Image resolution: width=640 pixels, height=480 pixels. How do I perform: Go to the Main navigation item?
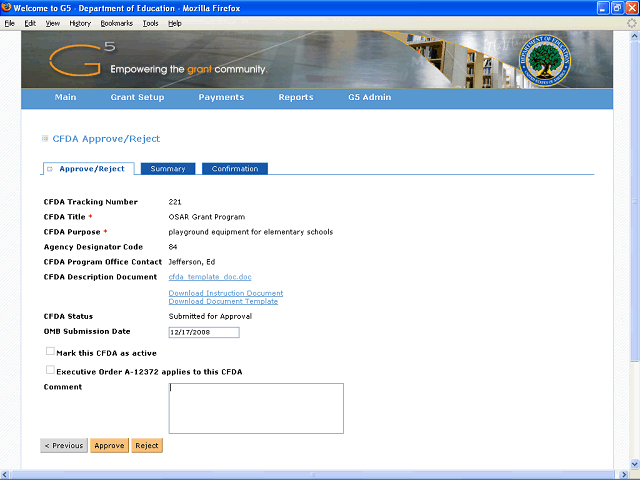coord(65,97)
